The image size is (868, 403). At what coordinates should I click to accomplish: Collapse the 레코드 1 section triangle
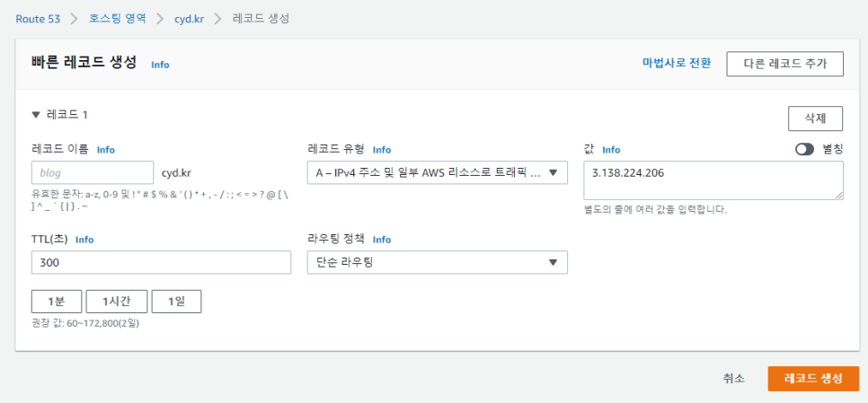point(36,115)
